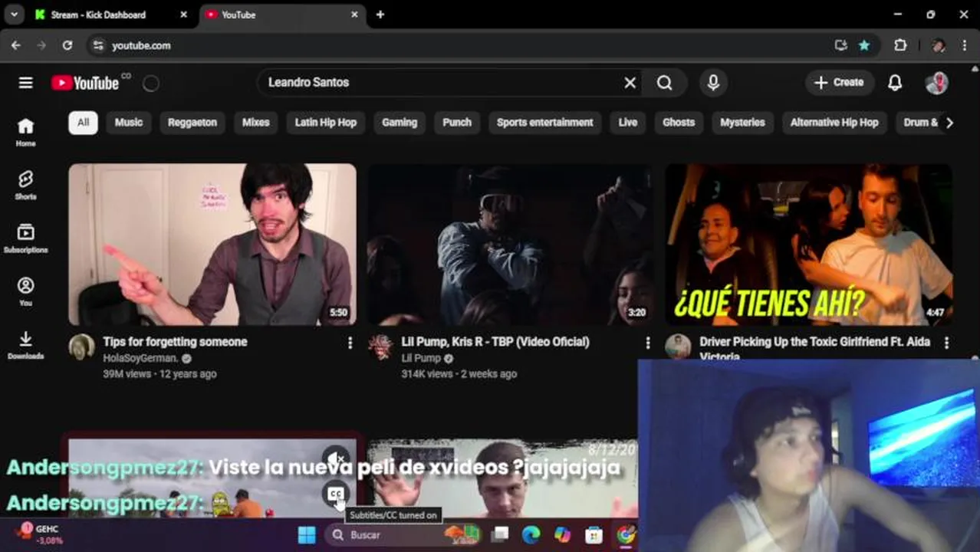Open the YouTube account avatar menu
Image resolution: width=980 pixels, height=552 pixels.
936,83
